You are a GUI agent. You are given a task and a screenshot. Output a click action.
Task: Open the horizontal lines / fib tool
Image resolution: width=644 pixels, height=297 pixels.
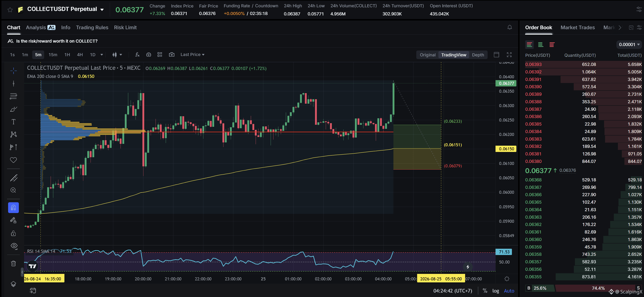point(14,96)
